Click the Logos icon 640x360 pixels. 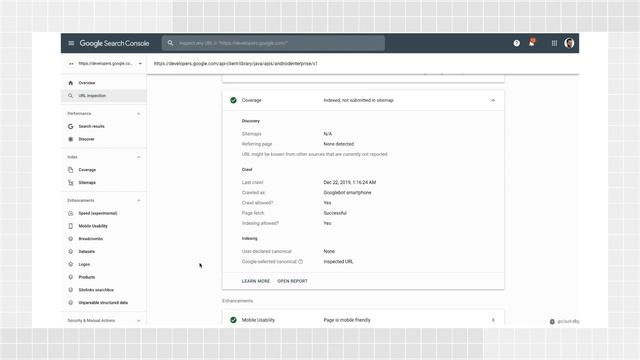click(71, 264)
